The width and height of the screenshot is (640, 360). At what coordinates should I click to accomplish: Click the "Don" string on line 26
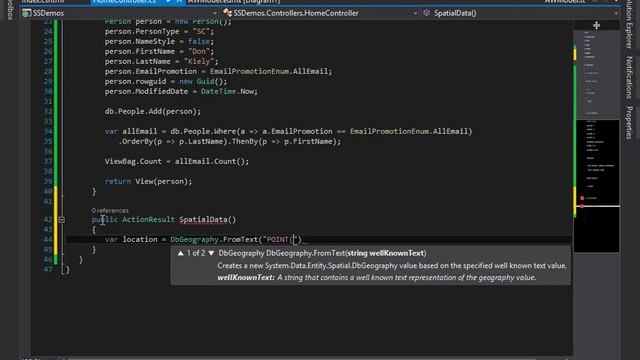point(199,51)
